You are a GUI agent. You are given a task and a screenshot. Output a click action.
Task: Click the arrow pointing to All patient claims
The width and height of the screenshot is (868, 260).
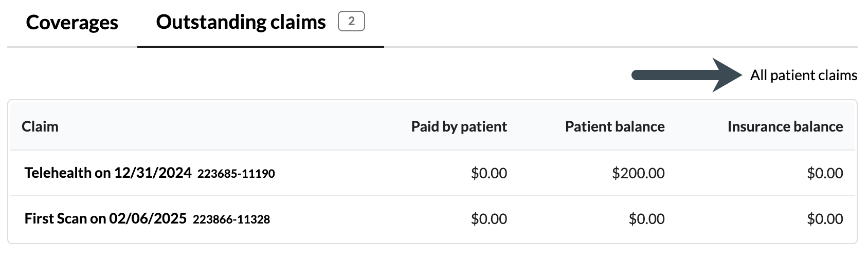[x=686, y=76]
